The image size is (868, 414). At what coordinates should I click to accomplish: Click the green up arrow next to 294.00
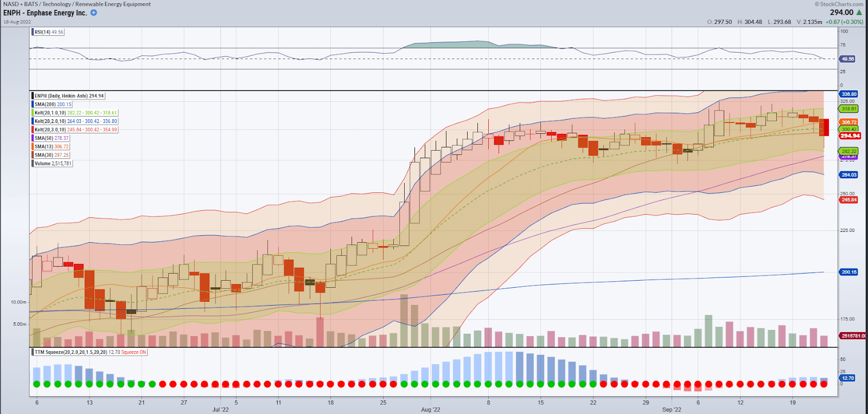click(x=859, y=12)
